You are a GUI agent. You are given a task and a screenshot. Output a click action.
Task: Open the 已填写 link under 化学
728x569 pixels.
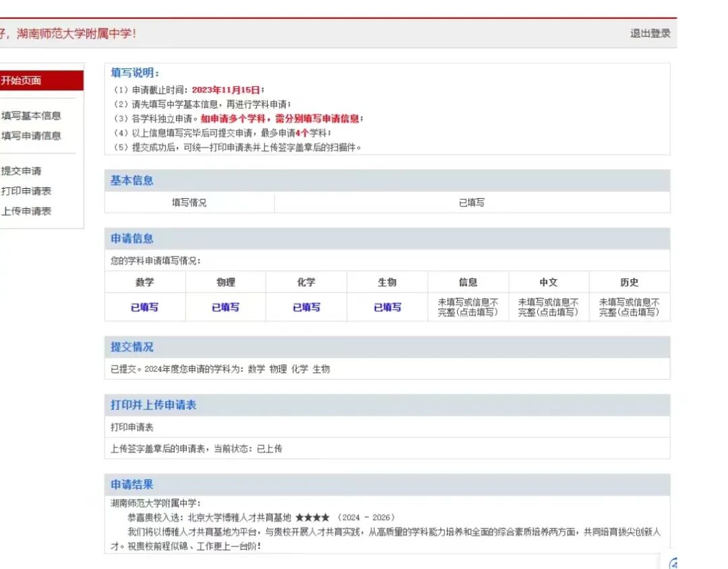coord(307,307)
